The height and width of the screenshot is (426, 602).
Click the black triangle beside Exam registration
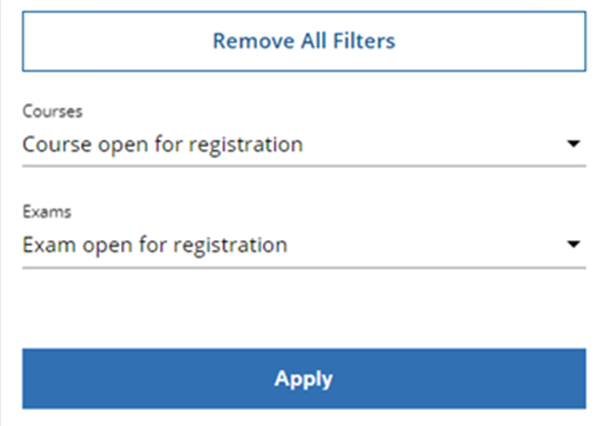(573, 244)
